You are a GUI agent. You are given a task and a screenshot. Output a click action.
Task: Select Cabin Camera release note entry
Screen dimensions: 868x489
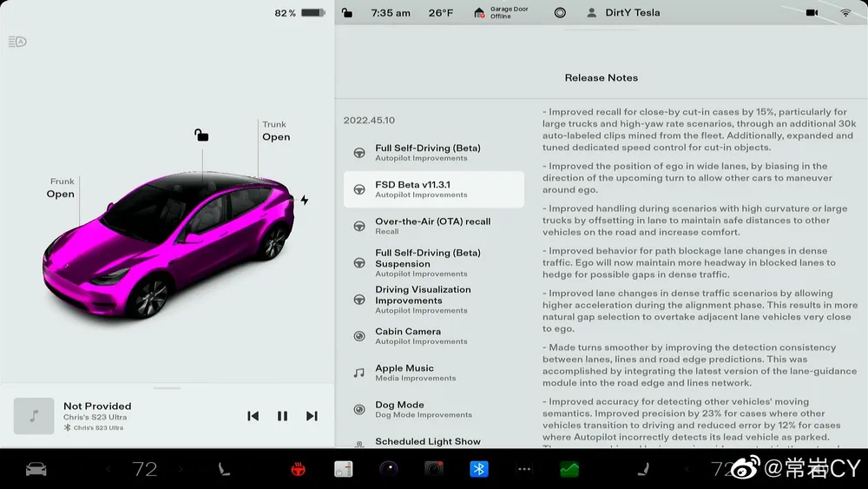(x=434, y=336)
